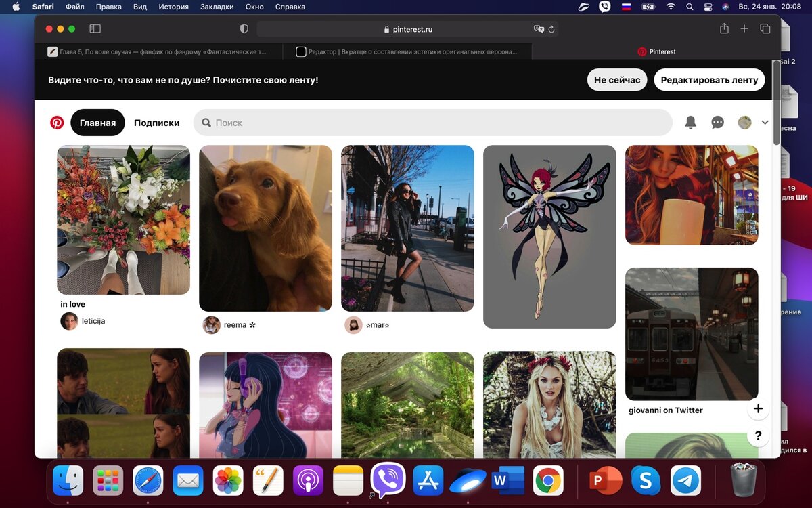Image resolution: width=812 pixels, height=508 pixels.
Task: Expand the account menu chevron beside the avatar
Action: 765,123
